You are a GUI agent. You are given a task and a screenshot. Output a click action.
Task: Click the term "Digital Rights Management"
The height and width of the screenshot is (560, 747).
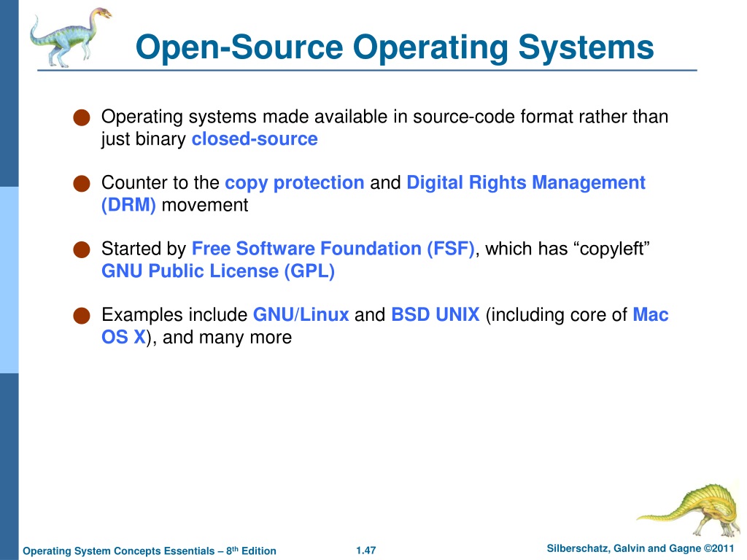526,183
